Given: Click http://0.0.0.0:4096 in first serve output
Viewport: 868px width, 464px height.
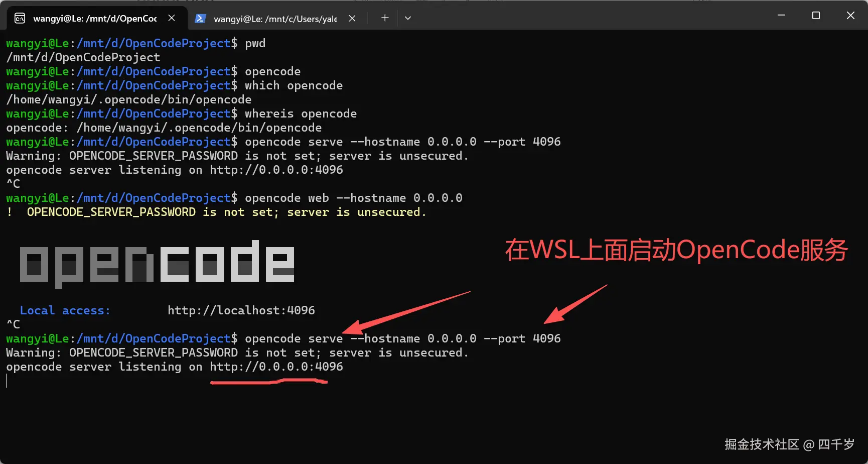Looking at the screenshot, I should [276, 170].
